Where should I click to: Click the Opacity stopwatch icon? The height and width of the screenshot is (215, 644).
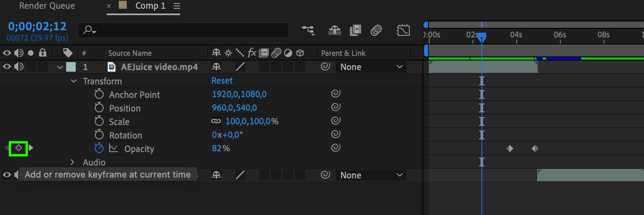(x=99, y=148)
